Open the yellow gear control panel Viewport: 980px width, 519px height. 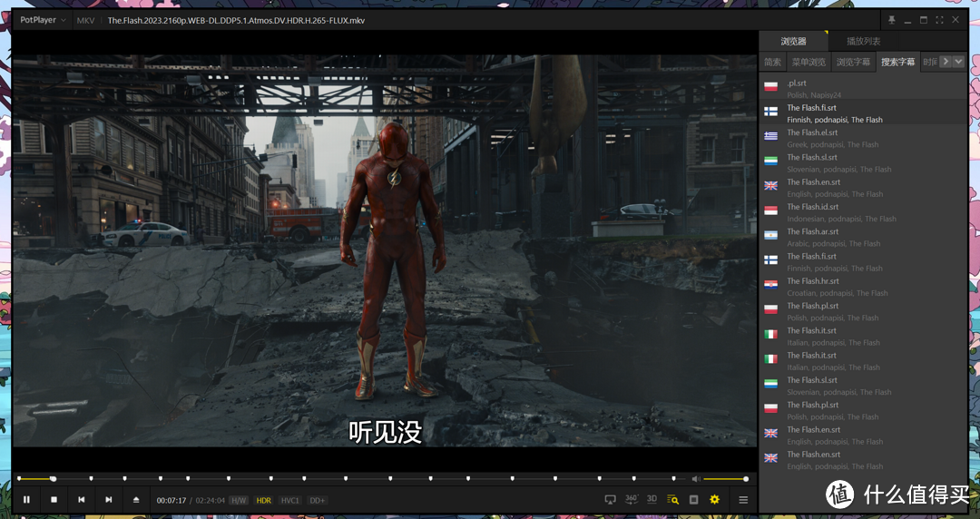[714, 500]
